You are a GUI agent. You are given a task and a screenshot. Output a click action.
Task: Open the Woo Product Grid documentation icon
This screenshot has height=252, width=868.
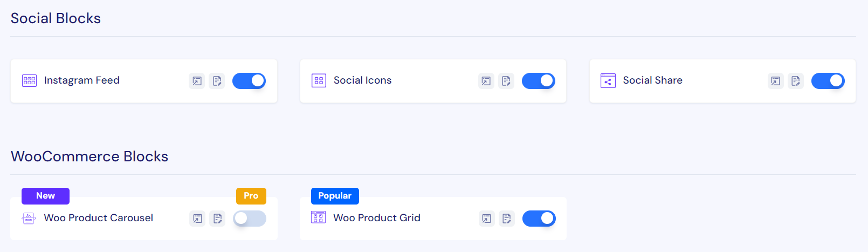507,219
